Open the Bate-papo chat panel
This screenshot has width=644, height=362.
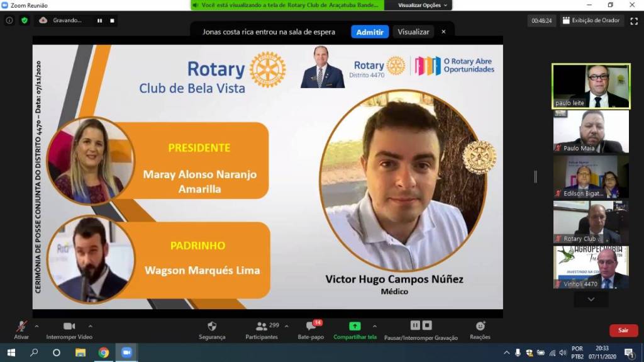pos(311,326)
